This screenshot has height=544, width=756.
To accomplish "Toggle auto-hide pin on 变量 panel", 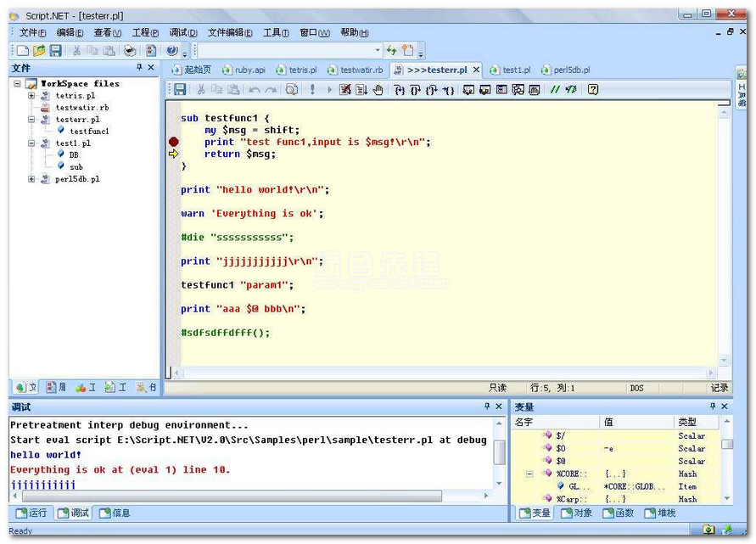I will [x=712, y=407].
